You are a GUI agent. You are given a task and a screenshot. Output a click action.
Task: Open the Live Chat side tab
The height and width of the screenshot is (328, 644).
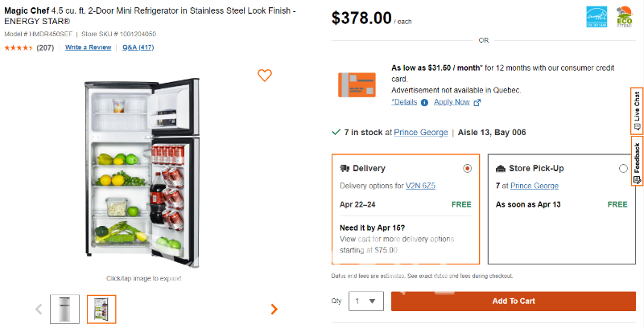click(x=637, y=111)
